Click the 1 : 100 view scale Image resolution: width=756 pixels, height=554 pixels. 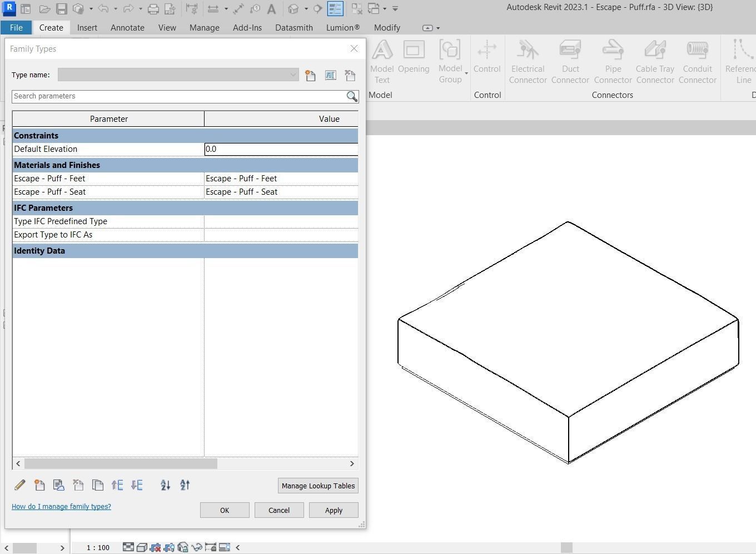pos(98,547)
